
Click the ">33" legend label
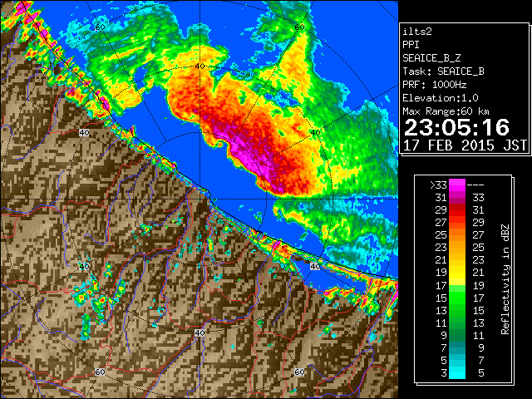[438, 185]
